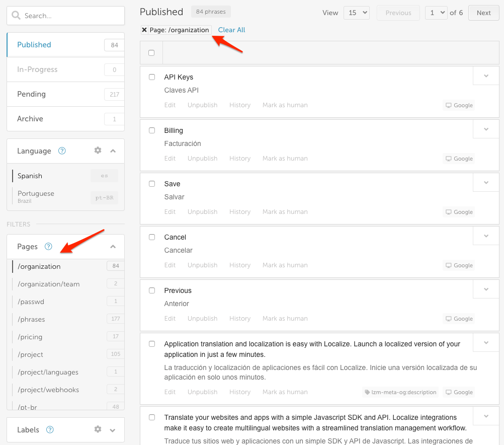Click the lzm-meta-og:description label tag
This screenshot has width=504, height=445.
(x=400, y=392)
